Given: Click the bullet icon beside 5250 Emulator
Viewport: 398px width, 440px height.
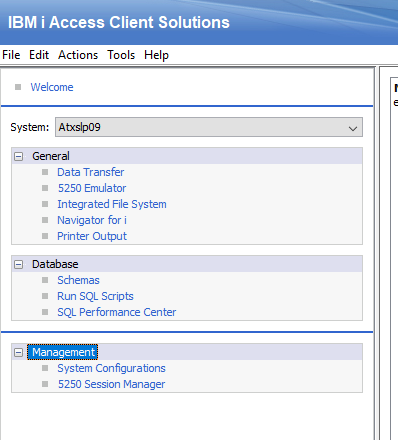Looking at the screenshot, I should click(x=45, y=188).
